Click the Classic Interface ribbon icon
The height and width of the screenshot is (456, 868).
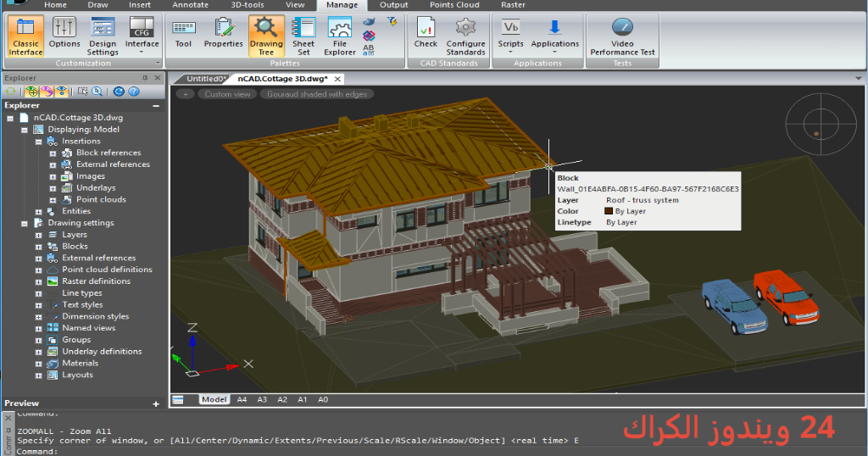pyautogui.click(x=26, y=36)
